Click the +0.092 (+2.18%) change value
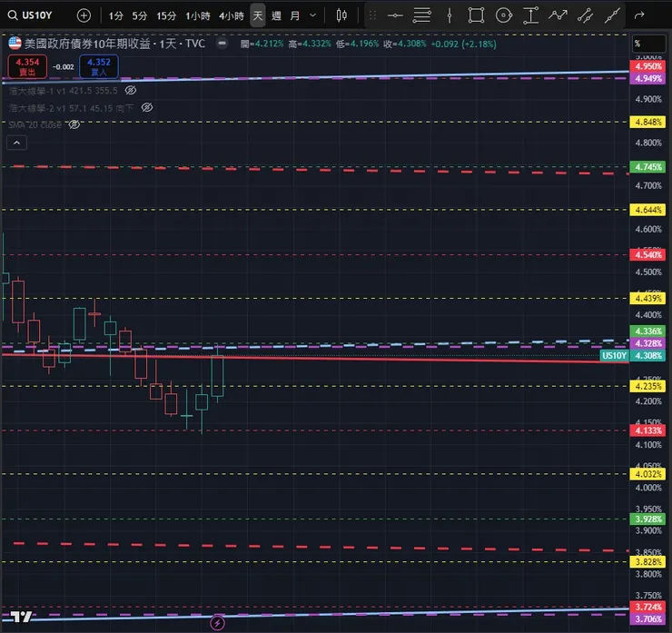Viewport: 672px width, 633px height. click(464, 44)
